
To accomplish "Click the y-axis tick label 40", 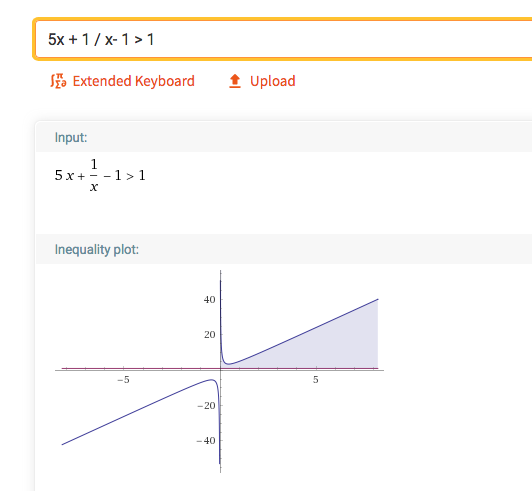I will click(x=209, y=300).
